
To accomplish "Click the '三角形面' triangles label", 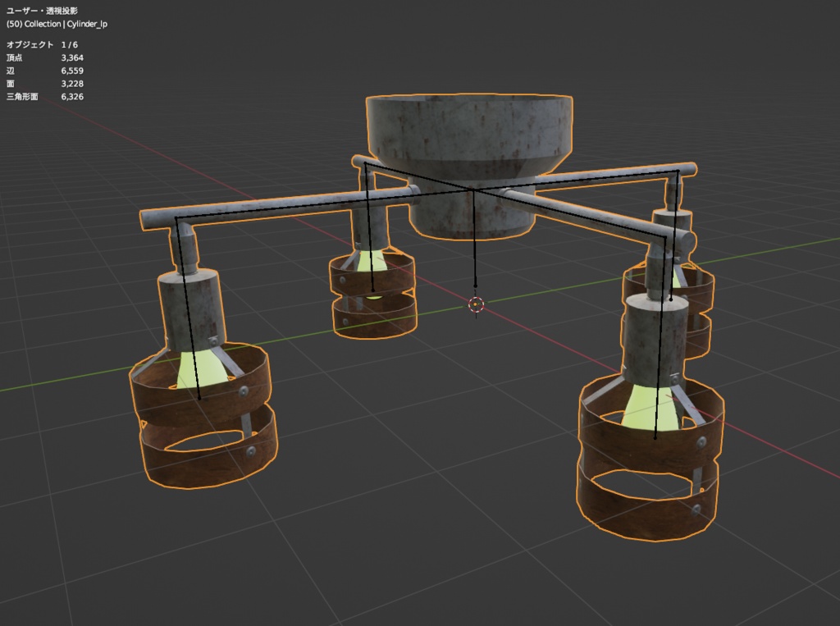I will pyautogui.click(x=22, y=97).
